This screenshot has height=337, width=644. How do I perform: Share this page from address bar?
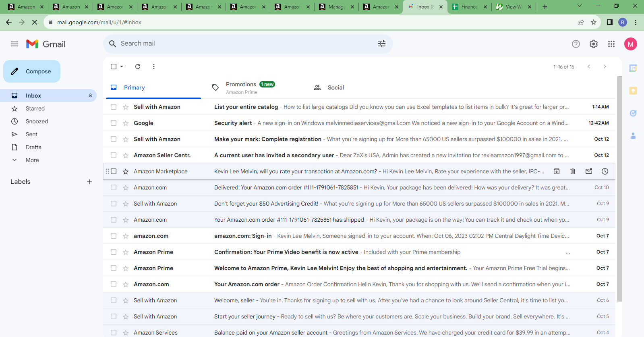coord(581,22)
